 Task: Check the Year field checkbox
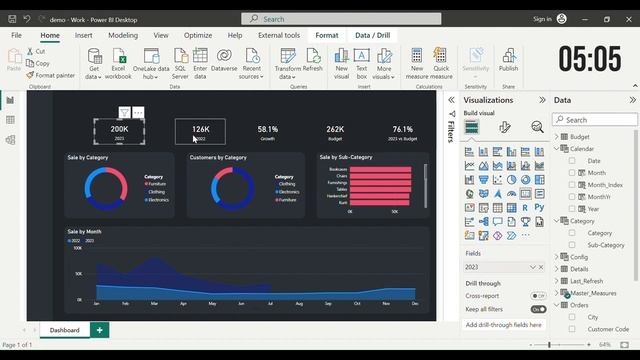pos(572,209)
